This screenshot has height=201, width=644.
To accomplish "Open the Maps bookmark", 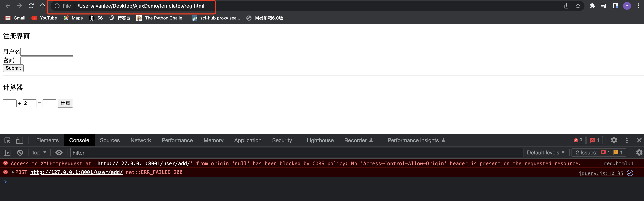I will click(x=73, y=18).
